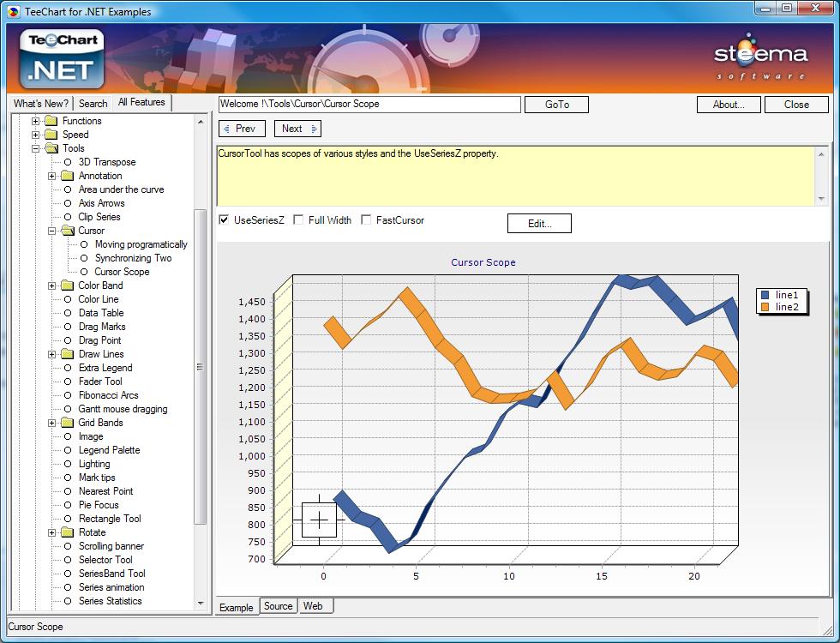
Task: Click circle bullet beside Cursor Scope
Action: point(84,272)
